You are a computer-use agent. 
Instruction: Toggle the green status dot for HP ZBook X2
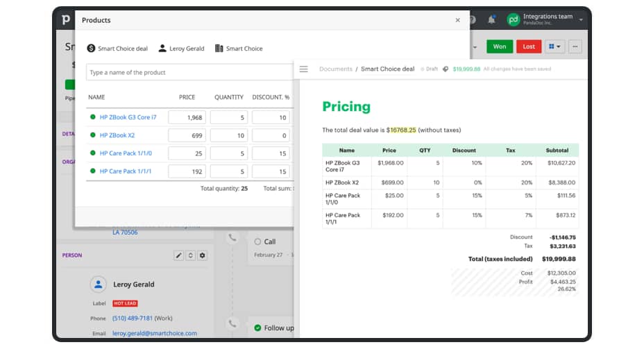92,135
